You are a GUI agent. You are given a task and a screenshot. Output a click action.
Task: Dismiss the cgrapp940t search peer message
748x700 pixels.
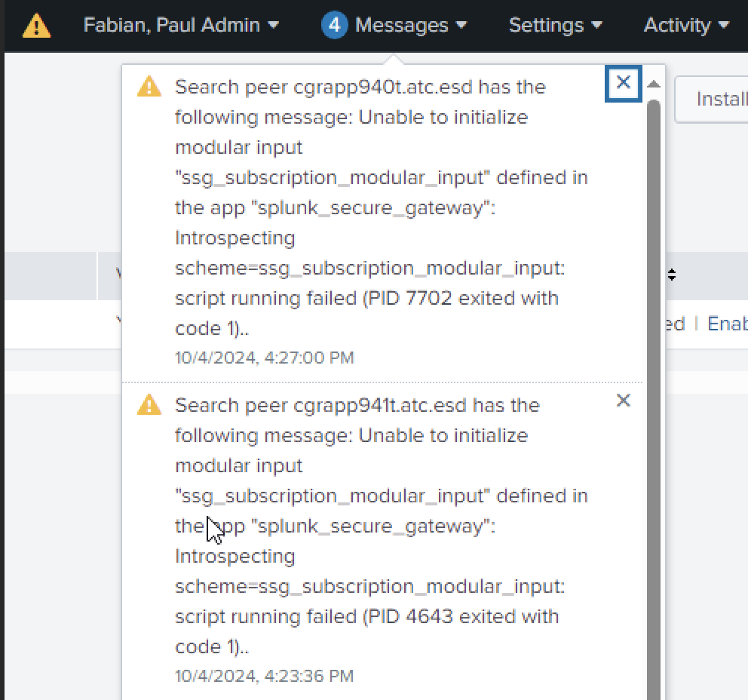pos(623,84)
